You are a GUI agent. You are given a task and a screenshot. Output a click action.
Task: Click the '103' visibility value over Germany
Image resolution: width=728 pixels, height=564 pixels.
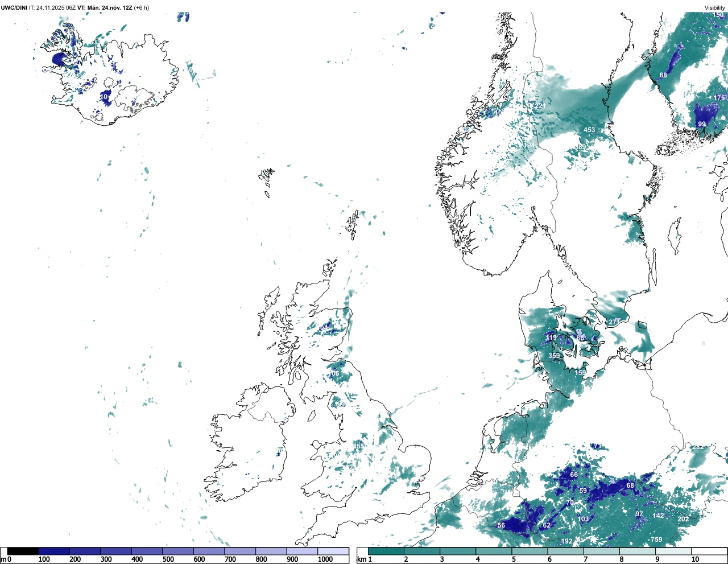point(584,519)
